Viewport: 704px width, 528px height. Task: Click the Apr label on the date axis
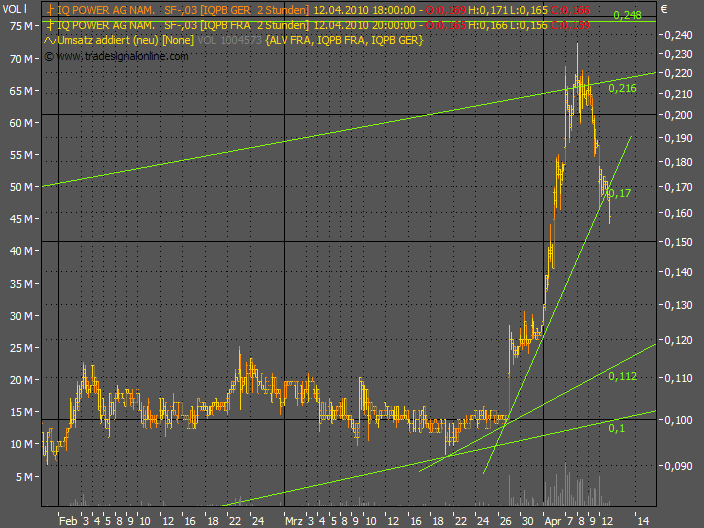tap(553, 521)
